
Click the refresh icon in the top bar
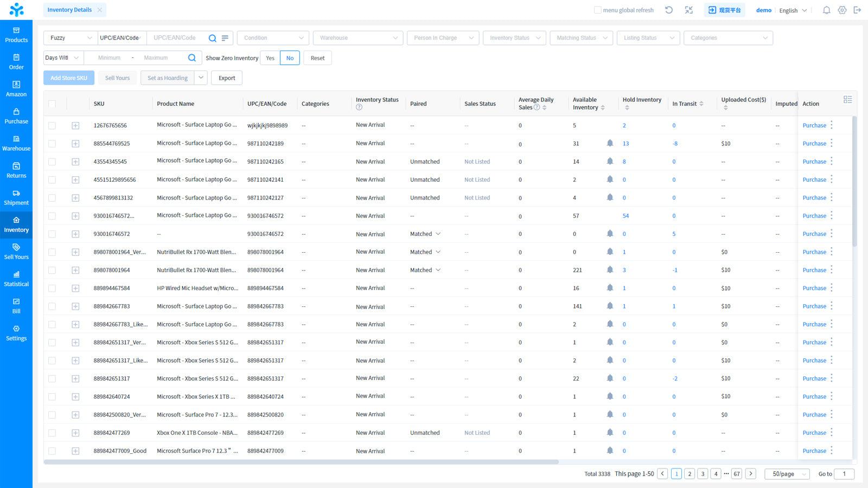coord(669,10)
